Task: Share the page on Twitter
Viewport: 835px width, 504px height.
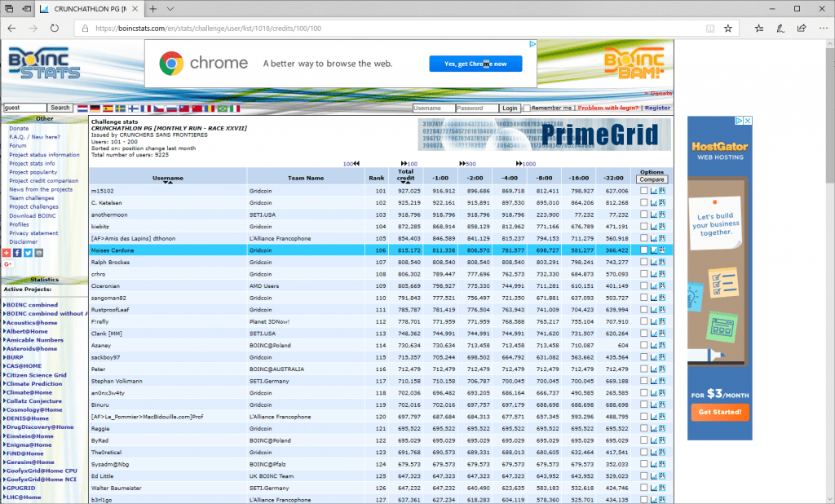Action: coord(29,253)
